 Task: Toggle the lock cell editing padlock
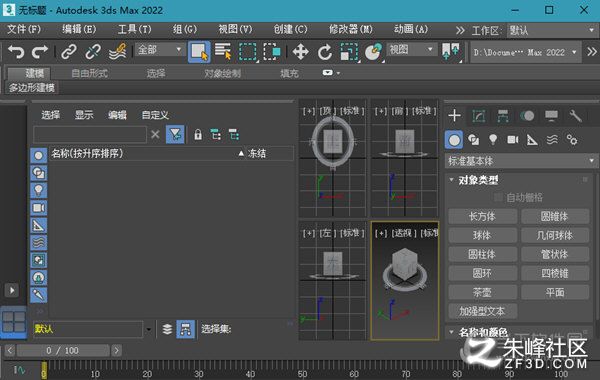pos(198,134)
